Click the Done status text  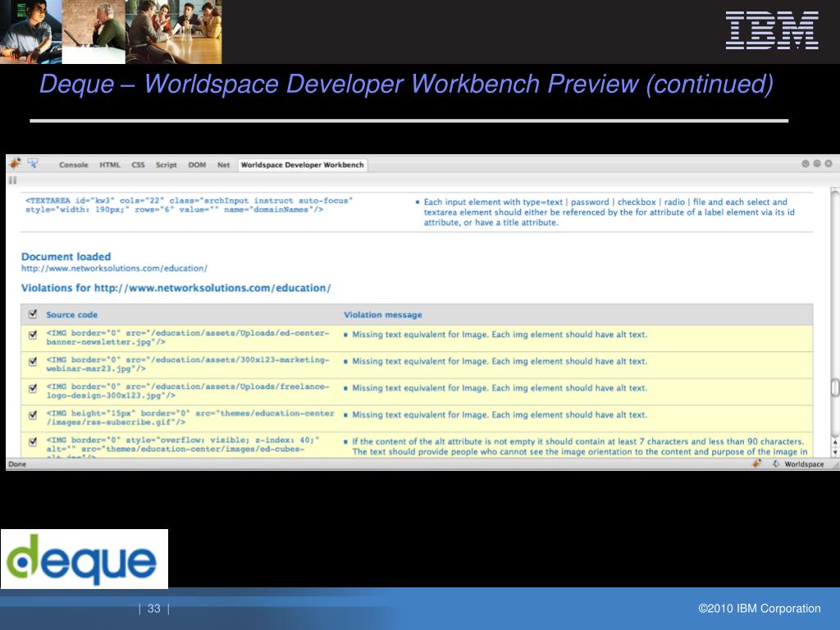coord(17,464)
